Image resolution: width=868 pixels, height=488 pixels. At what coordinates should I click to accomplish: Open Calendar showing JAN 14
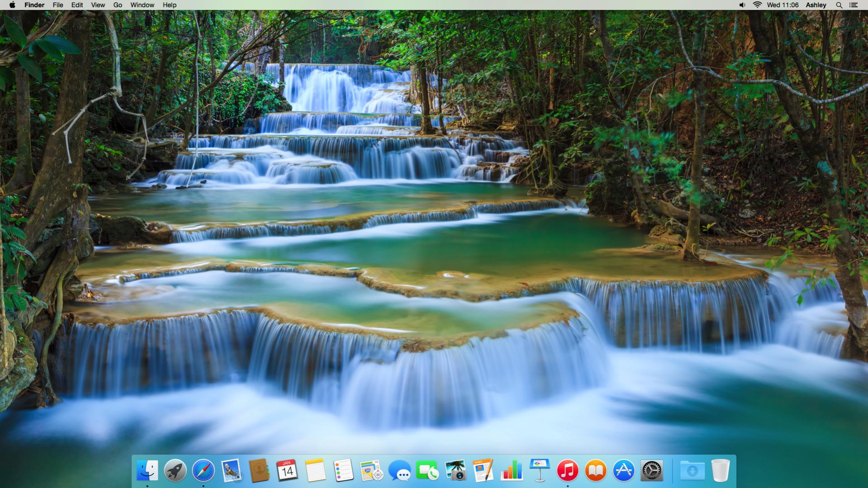[x=287, y=470]
